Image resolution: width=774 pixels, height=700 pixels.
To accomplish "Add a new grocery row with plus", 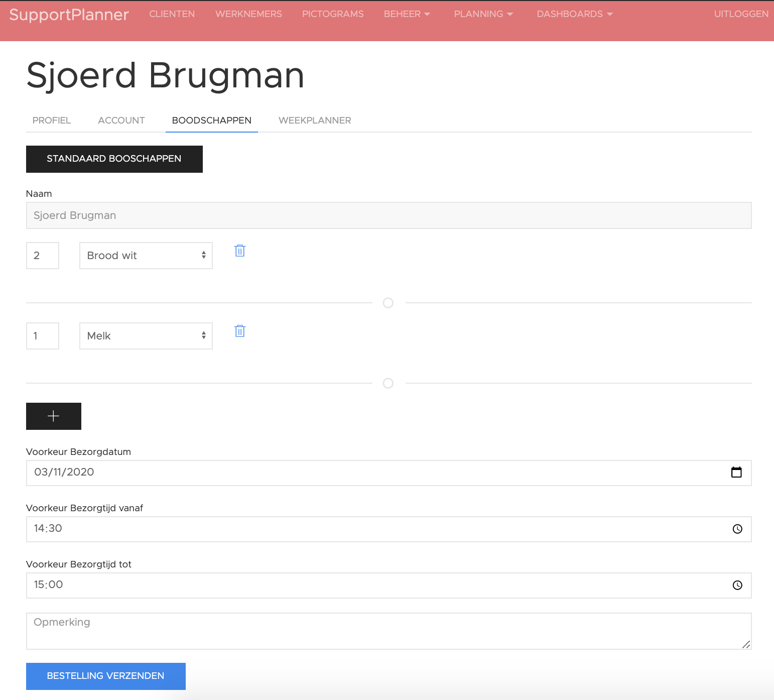I will [53, 416].
